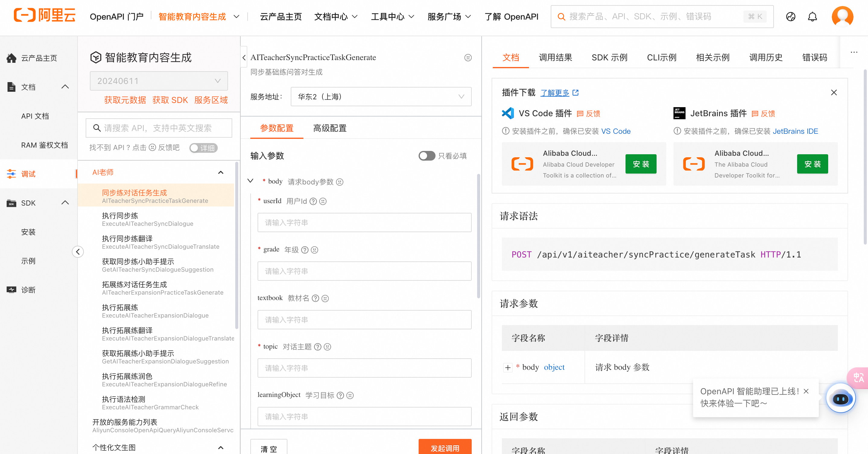Click the notification bell icon

pos(813,17)
